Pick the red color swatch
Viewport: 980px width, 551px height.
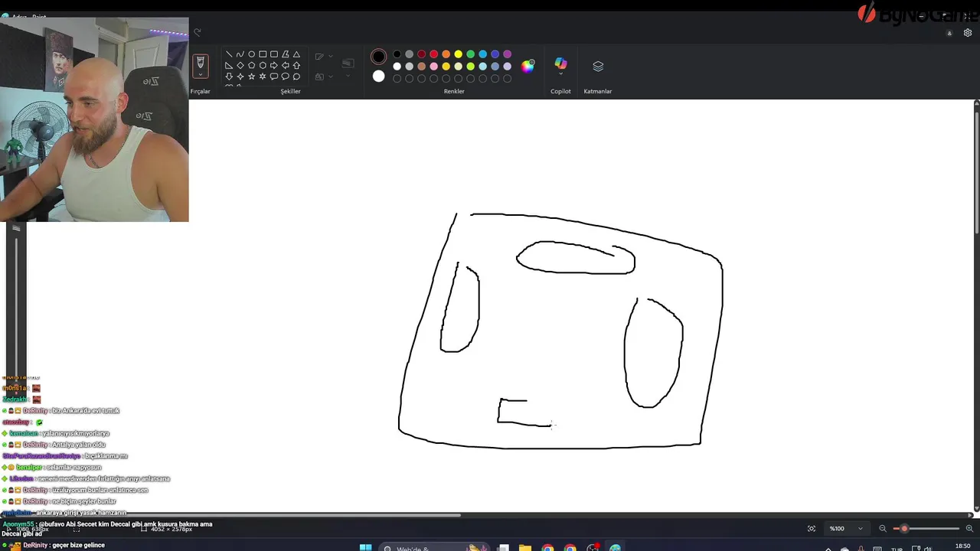pyautogui.click(x=434, y=54)
